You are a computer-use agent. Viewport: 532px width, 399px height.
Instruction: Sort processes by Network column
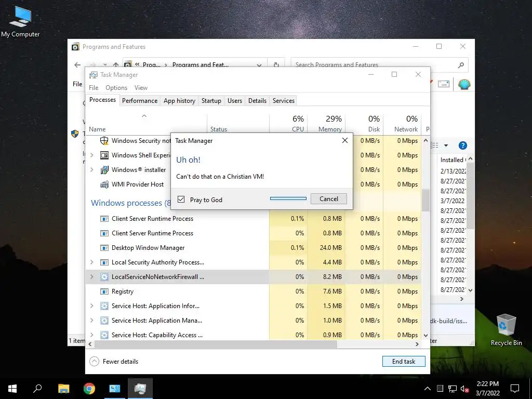click(x=402, y=124)
